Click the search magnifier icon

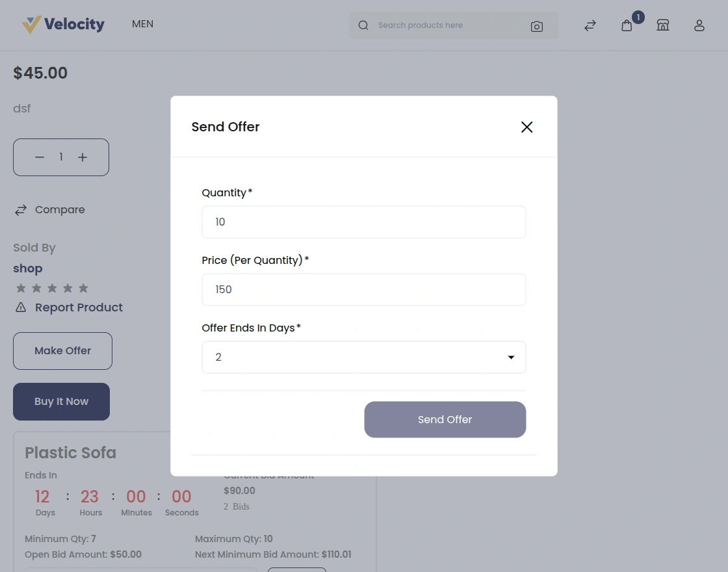coord(363,25)
